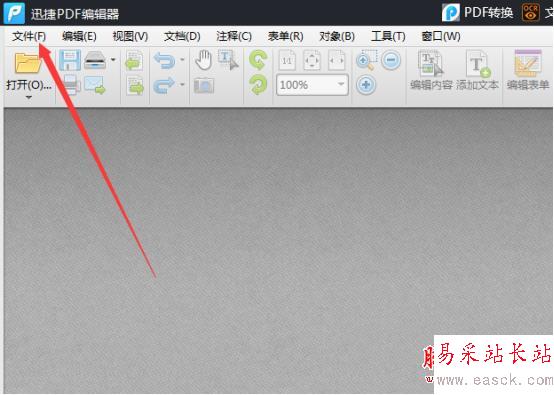Click the actual size 1:1 page icon
The height and width of the screenshot is (395, 554).
[x=287, y=60]
